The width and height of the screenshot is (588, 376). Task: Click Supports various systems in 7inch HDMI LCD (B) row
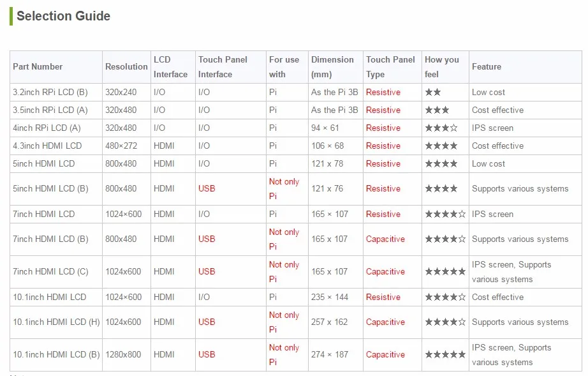520,239
